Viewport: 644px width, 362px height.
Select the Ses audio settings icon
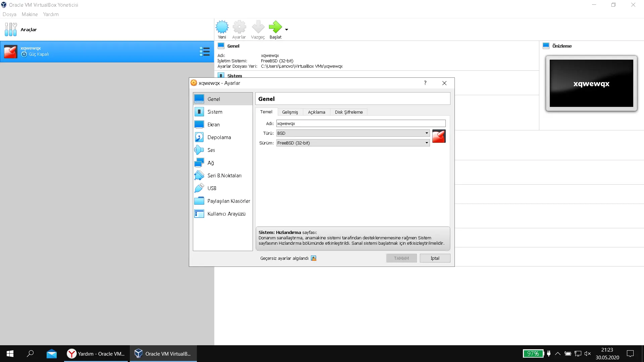click(x=199, y=150)
